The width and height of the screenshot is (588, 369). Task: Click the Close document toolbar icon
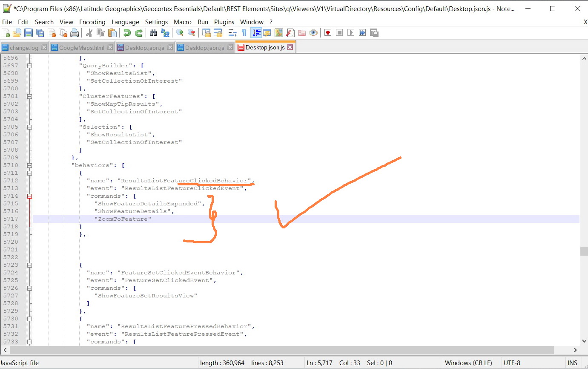(x=52, y=33)
